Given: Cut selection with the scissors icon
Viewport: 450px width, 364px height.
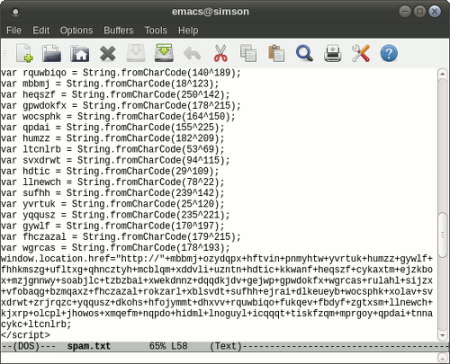Looking at the screenshot, I should coord(220,53).
